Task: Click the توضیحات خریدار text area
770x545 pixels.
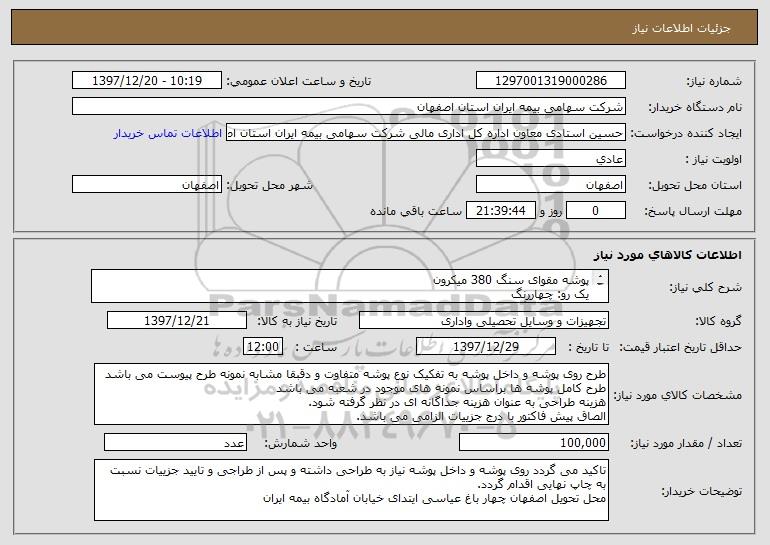Action: [x=351, y=490]
